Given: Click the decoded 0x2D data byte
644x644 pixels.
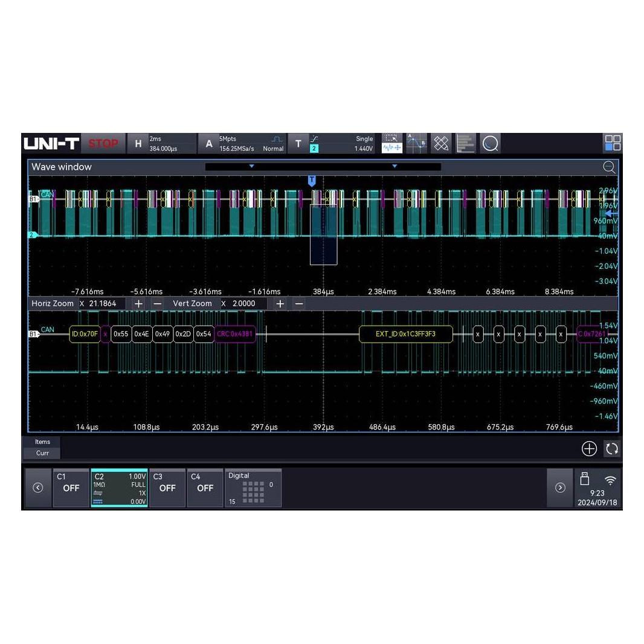Looking at the screenshot, I should [183, 334].
